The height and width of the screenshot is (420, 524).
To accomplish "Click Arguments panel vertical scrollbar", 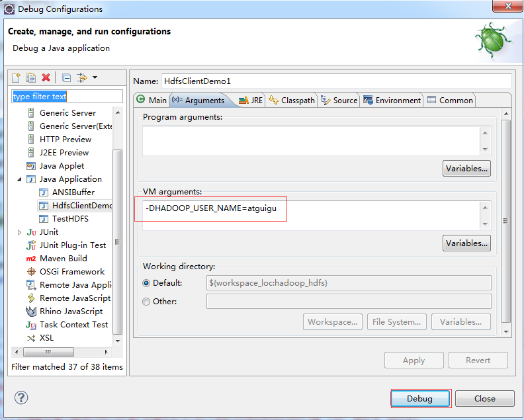I will tap(506, 221).
